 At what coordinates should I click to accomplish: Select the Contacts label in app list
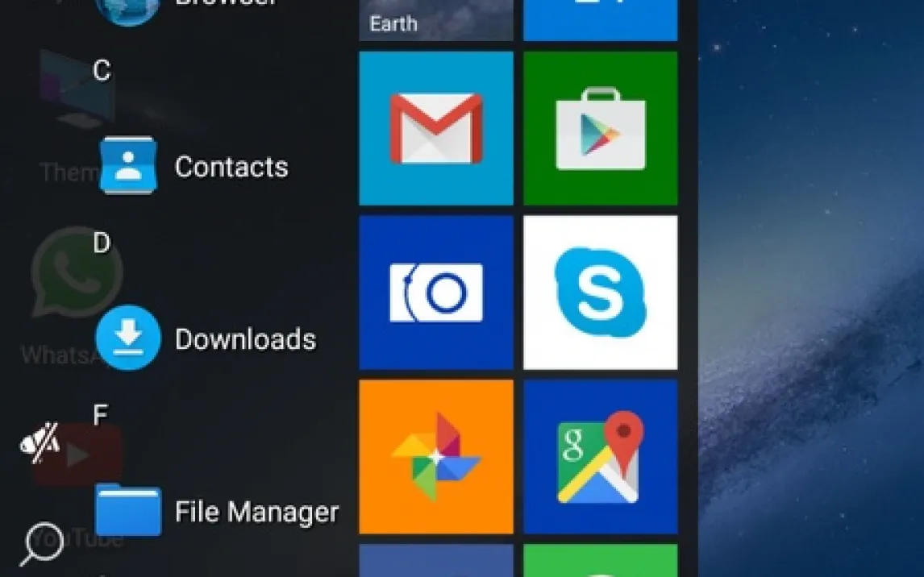[x=231, y=167]
